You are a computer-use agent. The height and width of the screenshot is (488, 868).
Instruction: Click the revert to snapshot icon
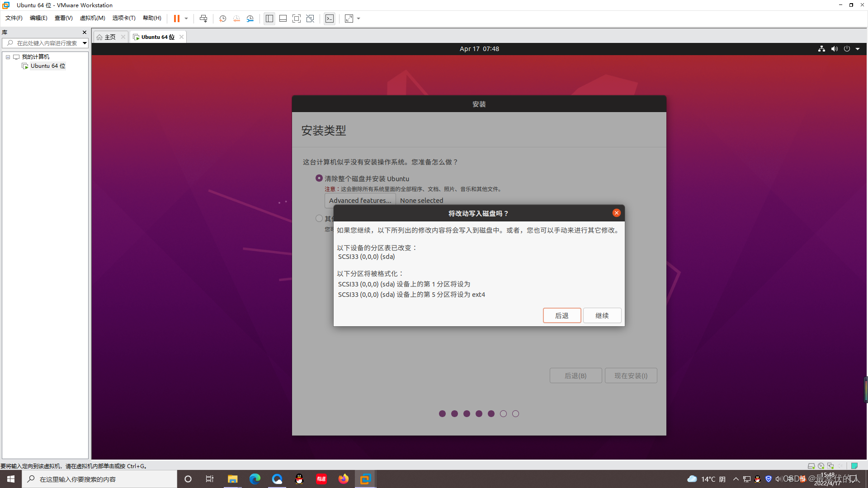coord(236,19)
